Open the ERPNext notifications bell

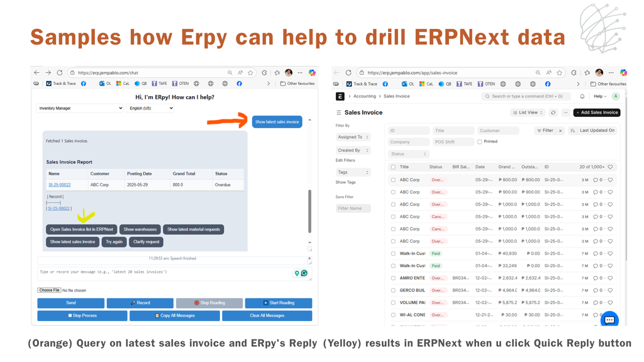(582, 96)
